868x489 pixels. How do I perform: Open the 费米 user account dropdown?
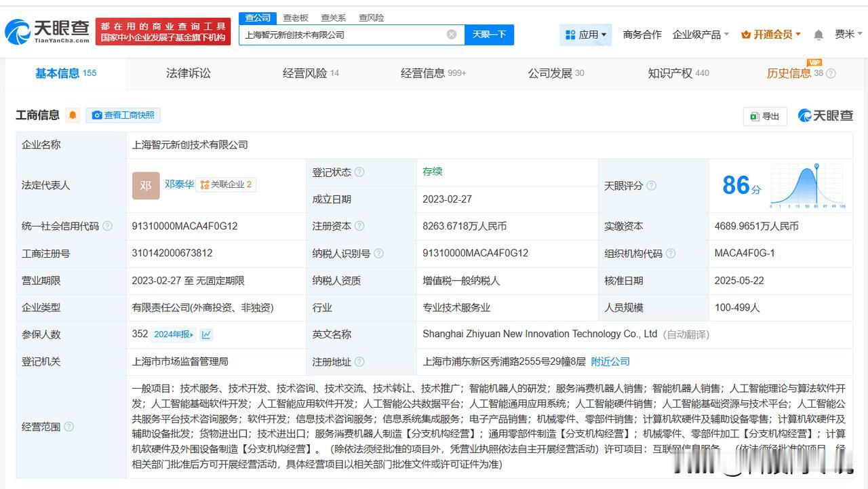pyautogui.click(x=848, y=35)
